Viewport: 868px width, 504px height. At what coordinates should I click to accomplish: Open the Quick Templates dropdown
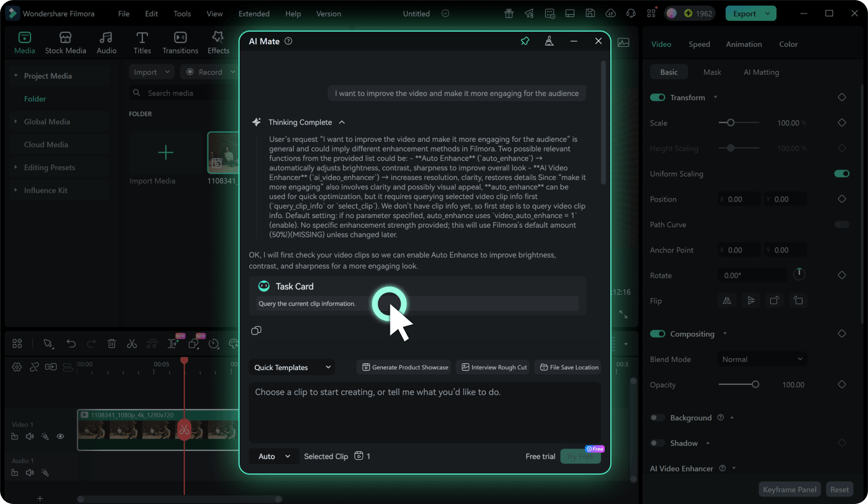[x=292, y=367]
